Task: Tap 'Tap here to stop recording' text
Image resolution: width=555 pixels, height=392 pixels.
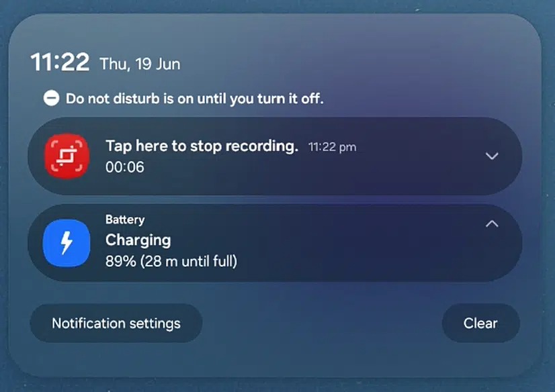Action: [202, 146]
